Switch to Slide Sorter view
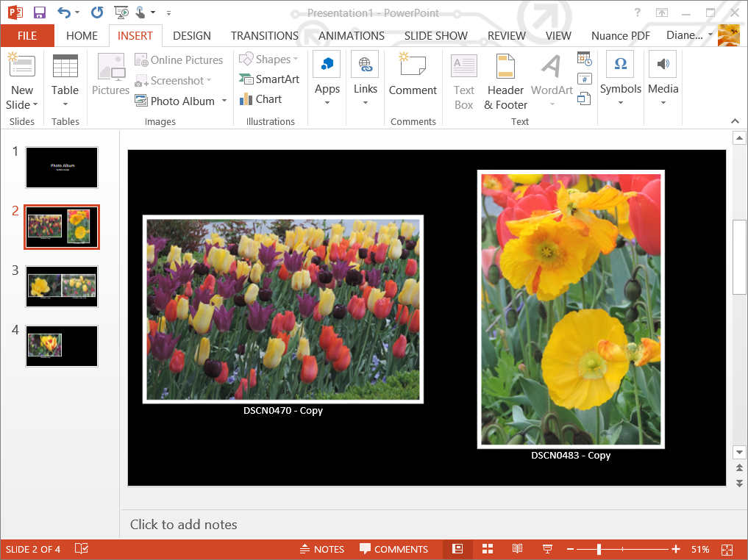Image resolution: width=748 pixels, height=560 pixels. click(488, 549)
